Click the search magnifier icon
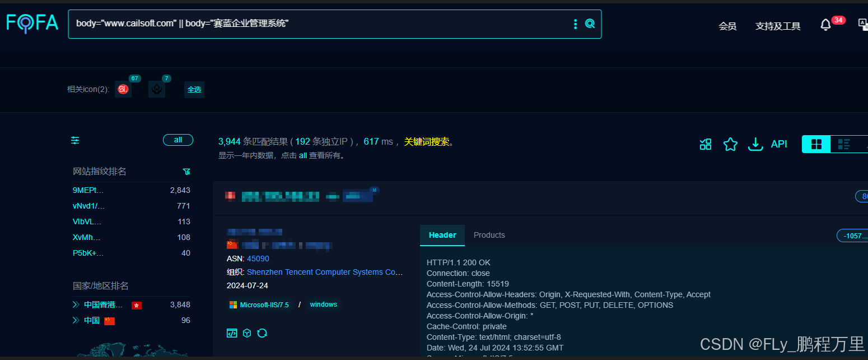This screenshot has height=360, width=868. tap(590, 24)
